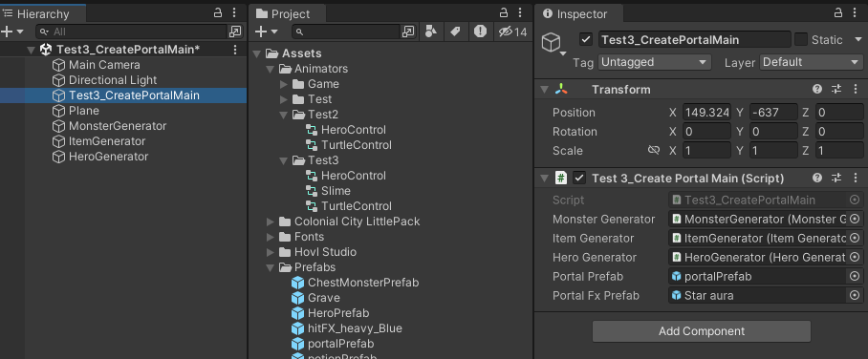Image resolution: width=868 pixels, height=359 pixels.
Task: Open Hierarchy search window icon
Action: (x=235, y=32)
